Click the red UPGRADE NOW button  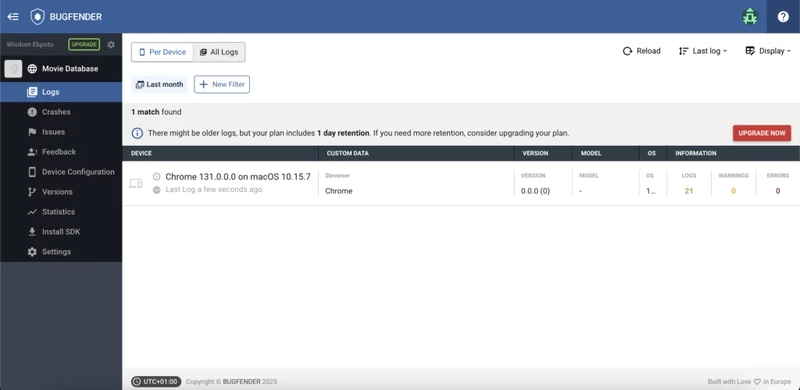[x=762, y=133]
